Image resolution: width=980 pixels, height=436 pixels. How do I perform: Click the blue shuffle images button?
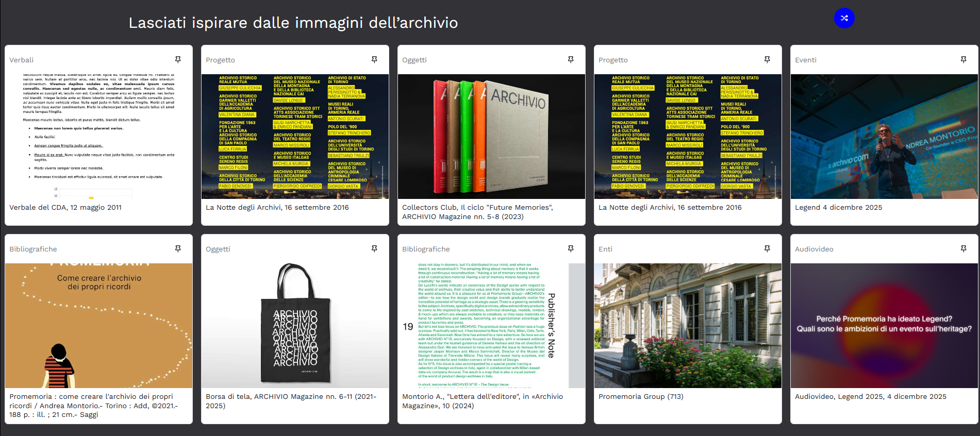[844, 18]
